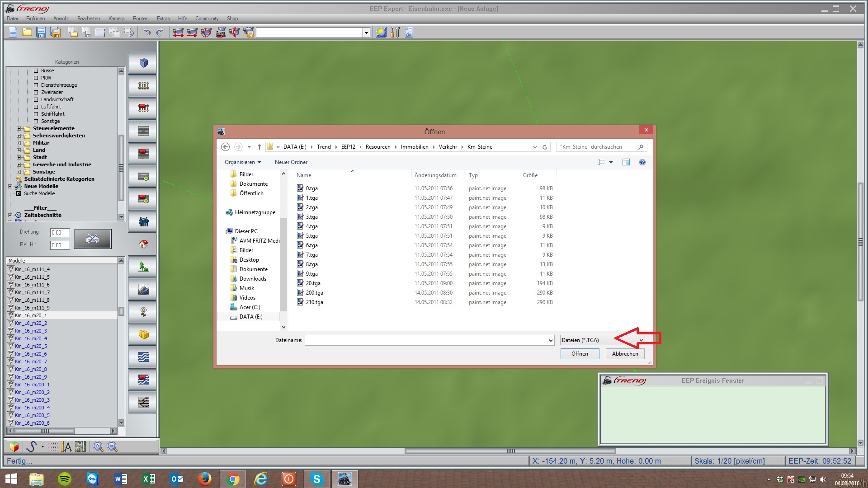Click the Abbrechen button
Viewport: 868px width, 488px height.
[625, 354]
